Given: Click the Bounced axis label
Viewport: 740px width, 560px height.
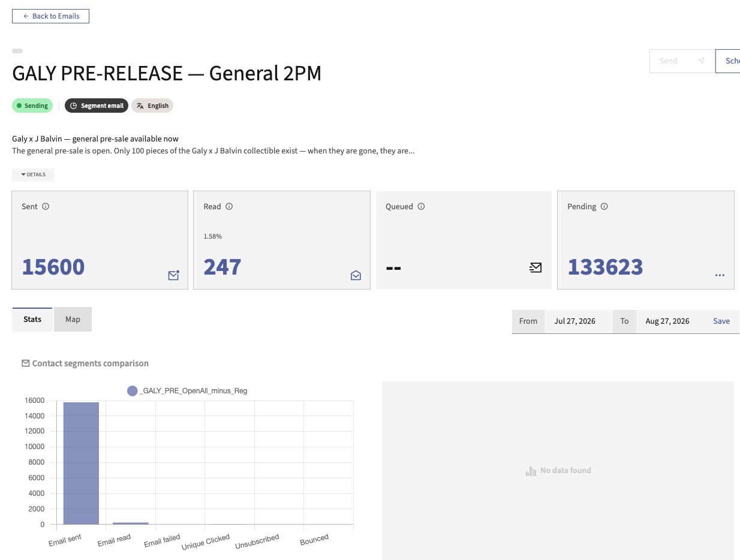Looking at the screenshot, I should 314,539.
